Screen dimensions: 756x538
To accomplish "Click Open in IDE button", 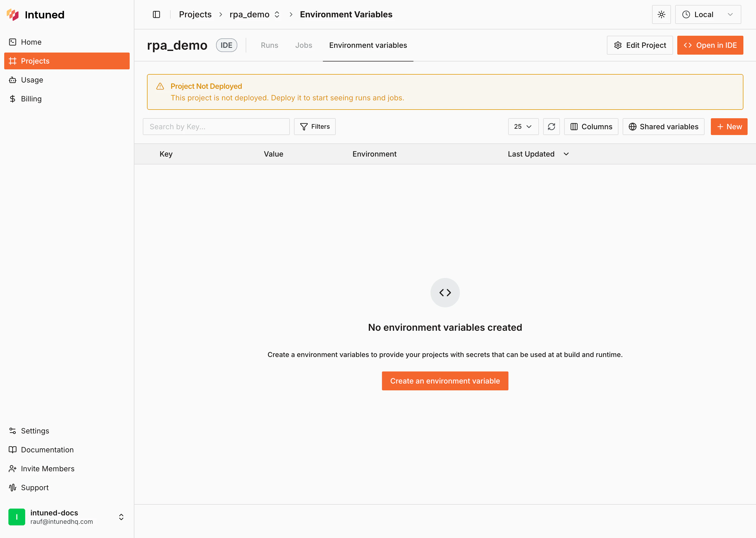I will [x=710, y=45].
